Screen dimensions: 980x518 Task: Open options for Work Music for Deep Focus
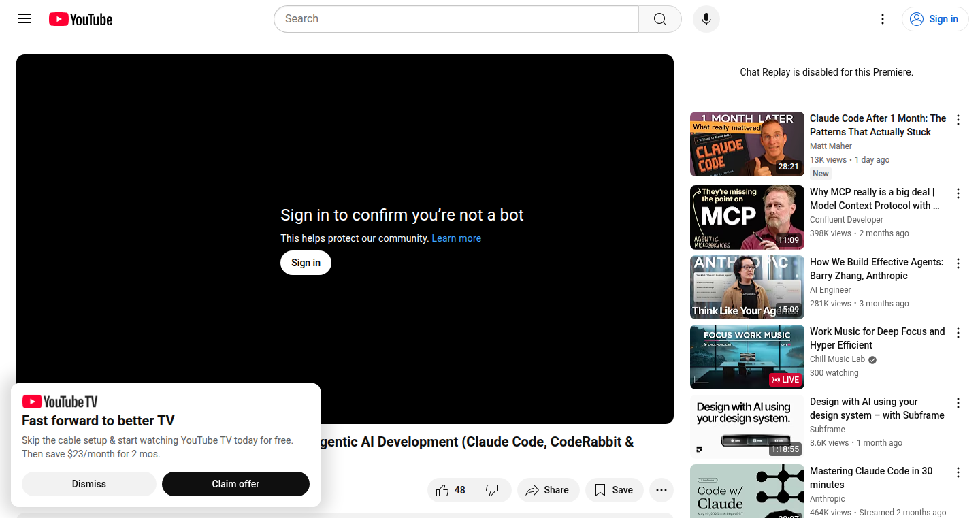(958, 333)
